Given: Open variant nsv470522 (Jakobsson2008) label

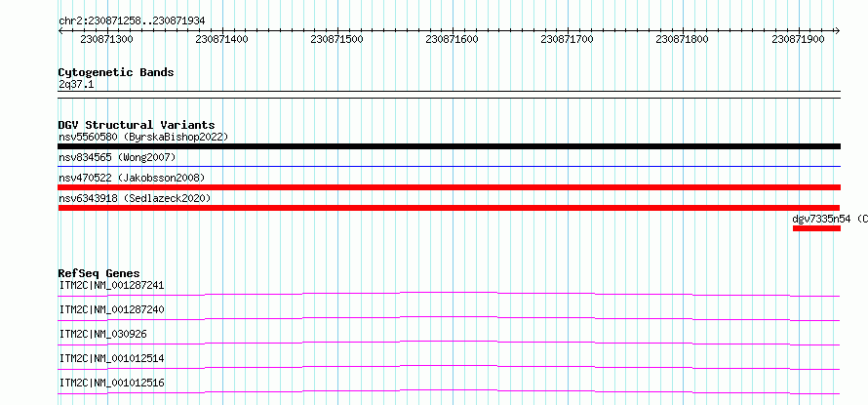Looking at the screenshot, I should coord(132,178).
